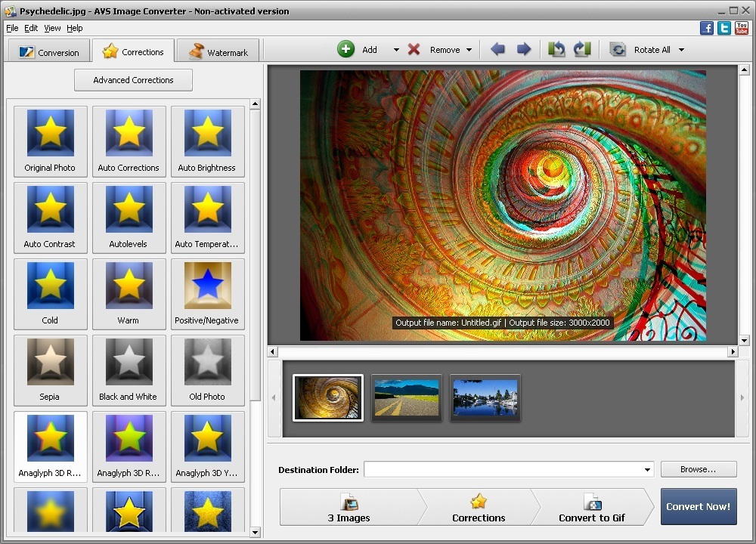
Task: Apply the Auto Contrast correction
Action: click(50, 217)
